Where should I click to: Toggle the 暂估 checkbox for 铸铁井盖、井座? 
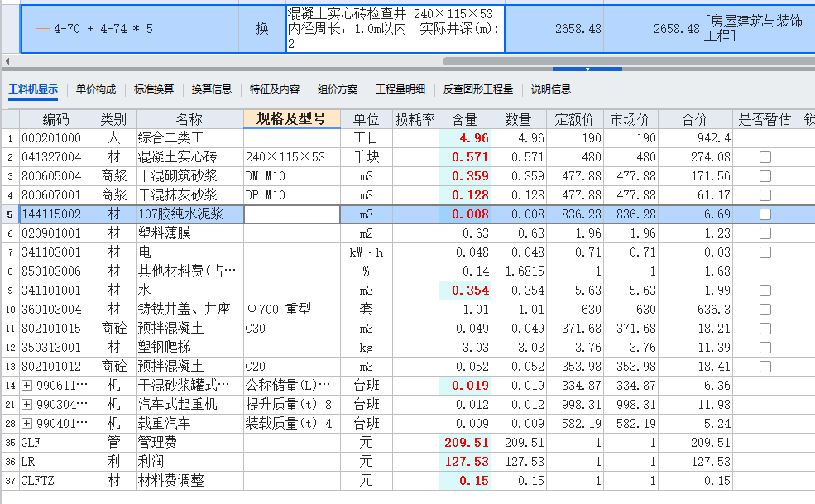coord(765,309)
